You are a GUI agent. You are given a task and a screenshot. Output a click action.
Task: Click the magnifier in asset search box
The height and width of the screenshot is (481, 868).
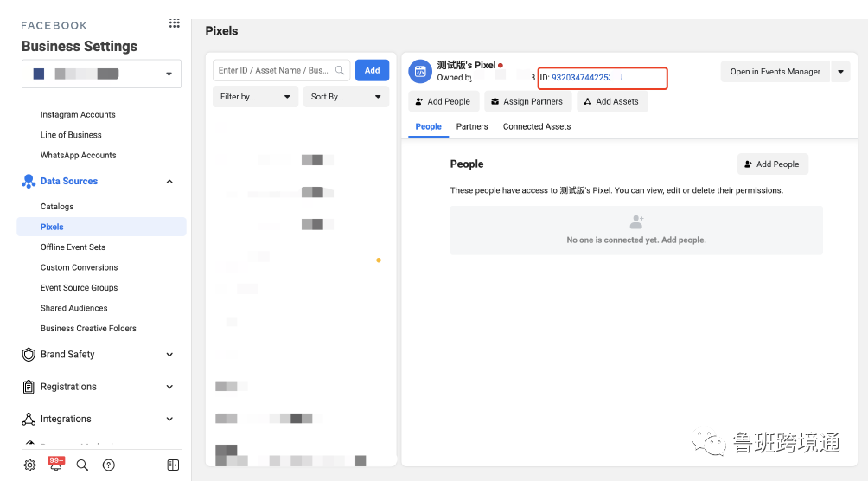340,70
